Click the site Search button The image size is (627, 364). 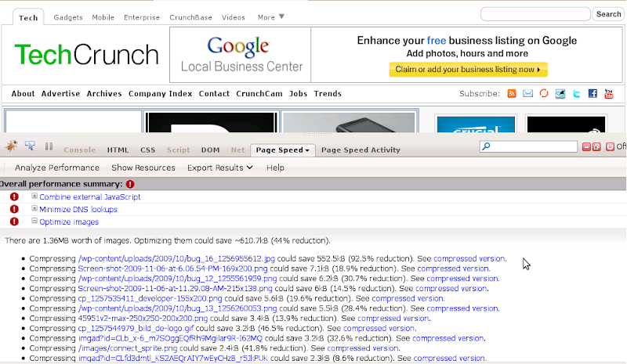(x=608, y=14)
